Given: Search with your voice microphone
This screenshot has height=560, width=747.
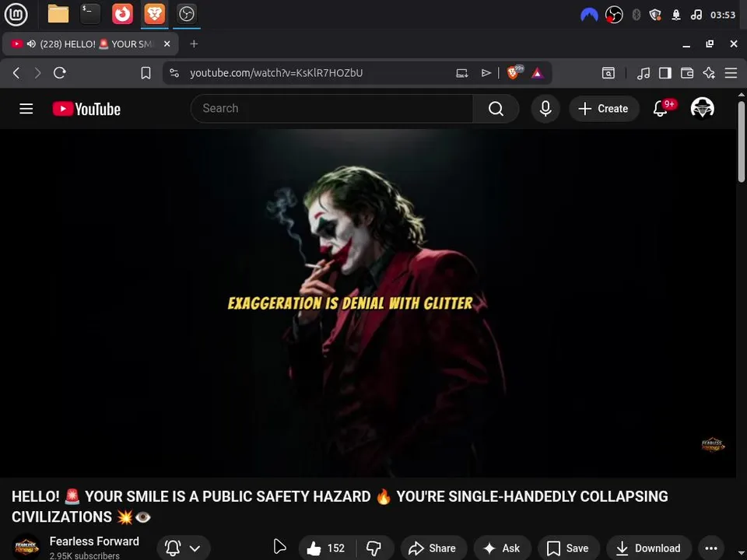Looking at the screenshot, I should pos(545,109).
